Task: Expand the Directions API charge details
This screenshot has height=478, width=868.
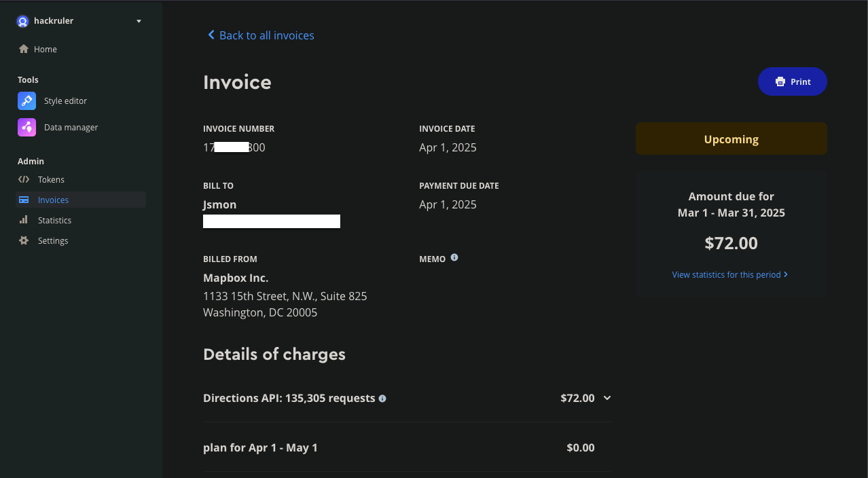Action: (607, 398)
